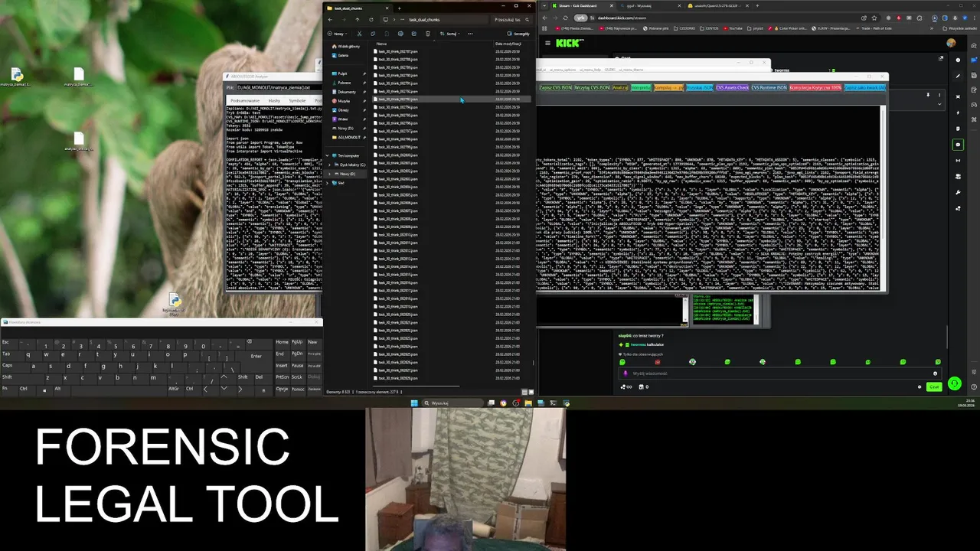The height and width of the screenshot is (551, 980).
Task: Collapse the Ten komputer tree node
Action: click(x=328, y=155)
